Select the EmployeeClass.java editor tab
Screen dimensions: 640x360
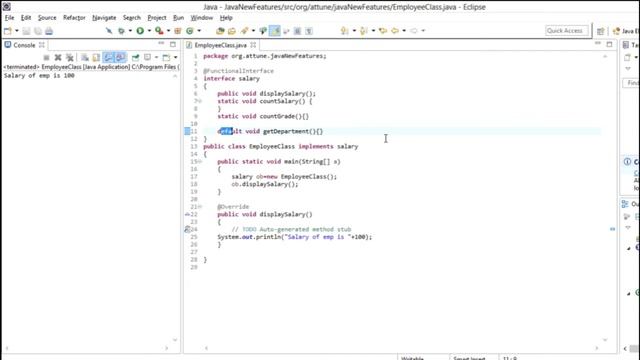pos(220,45)
